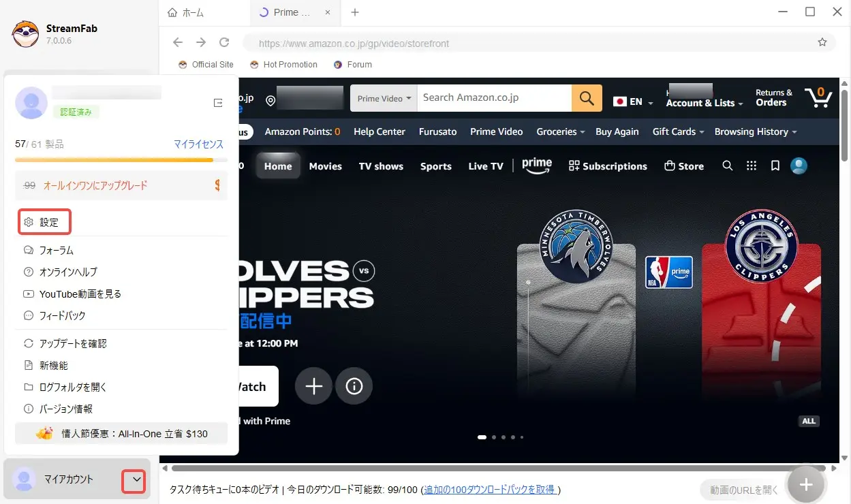This screenshot has width=851, height=504.
Task: Click the user avatar in account panel
Action: pyautogui.click(x=31, y=103)
